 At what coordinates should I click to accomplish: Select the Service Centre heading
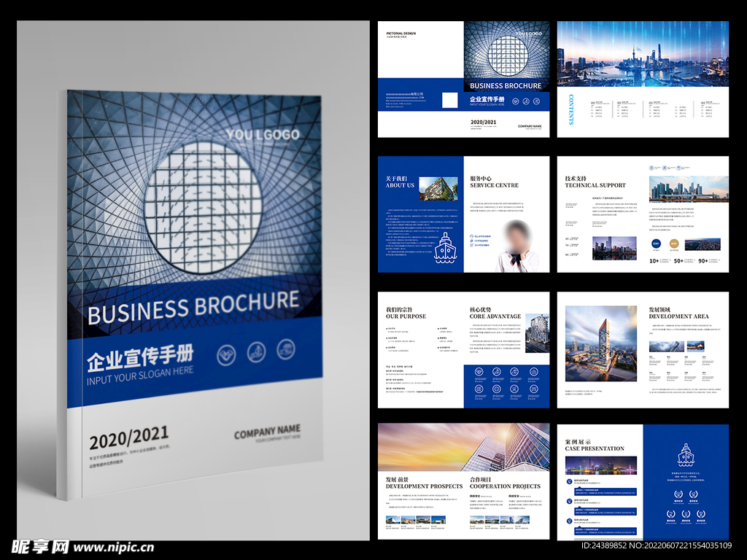pyautogui.click(x=494, y=182)
